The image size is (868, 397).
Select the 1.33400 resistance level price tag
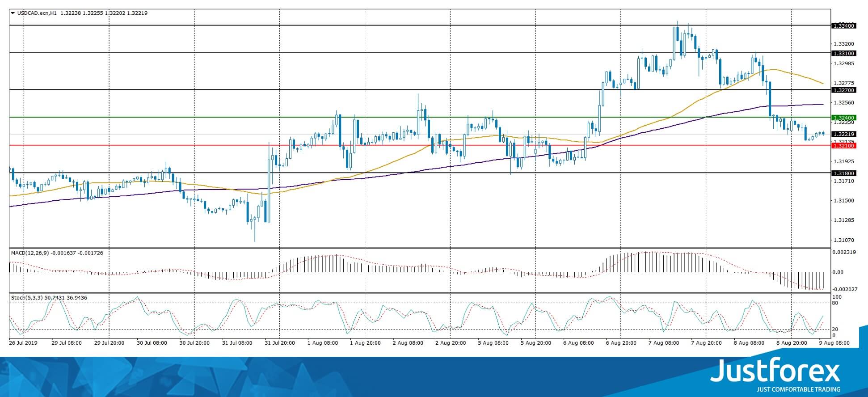point(843,26)
